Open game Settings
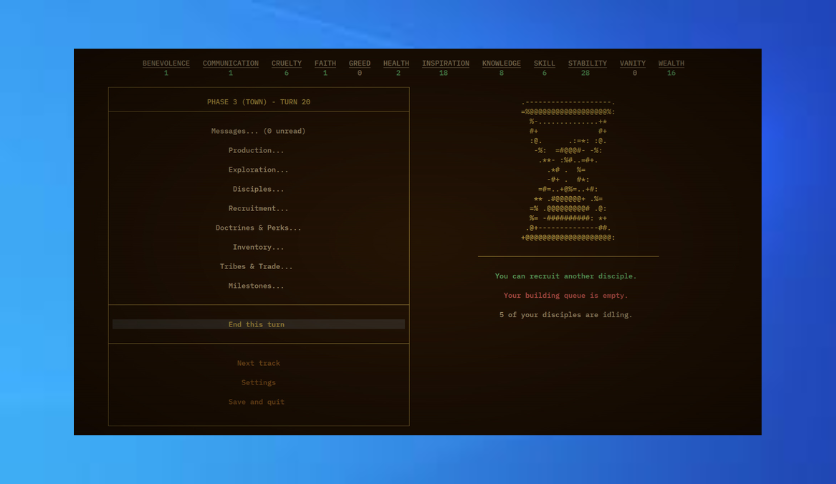836x484 pixels. [x=258, y=383]
